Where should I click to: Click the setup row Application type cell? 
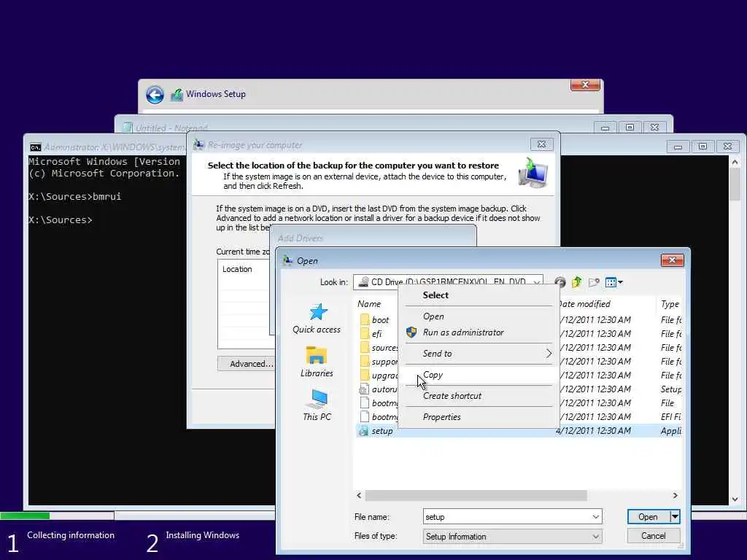(671, 430)
